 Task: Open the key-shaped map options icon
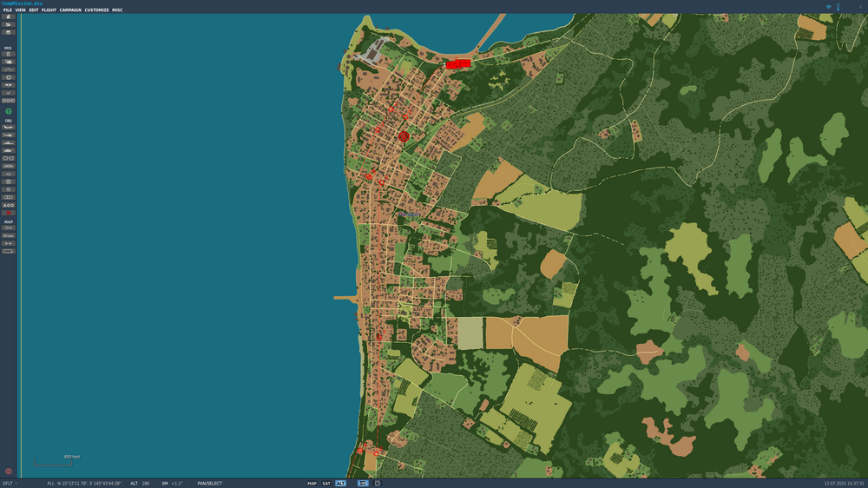click(x=9, y=228)
